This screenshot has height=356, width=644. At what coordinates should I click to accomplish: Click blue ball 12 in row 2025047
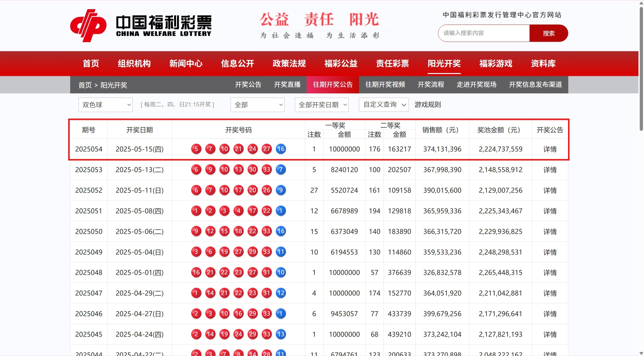(x=281, y=293)
